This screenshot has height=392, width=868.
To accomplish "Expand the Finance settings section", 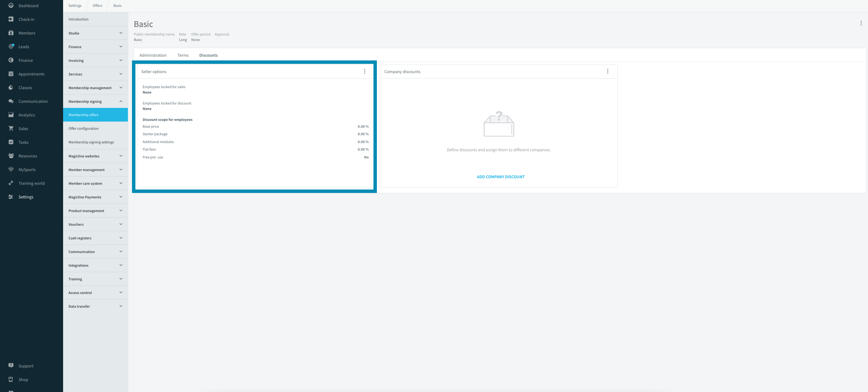I will (95, 47).
